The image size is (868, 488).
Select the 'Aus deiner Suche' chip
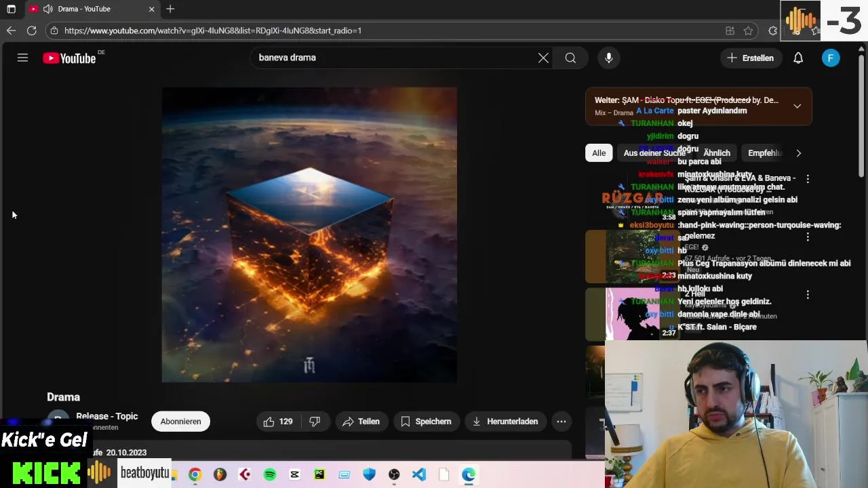(x=654, y=153)
